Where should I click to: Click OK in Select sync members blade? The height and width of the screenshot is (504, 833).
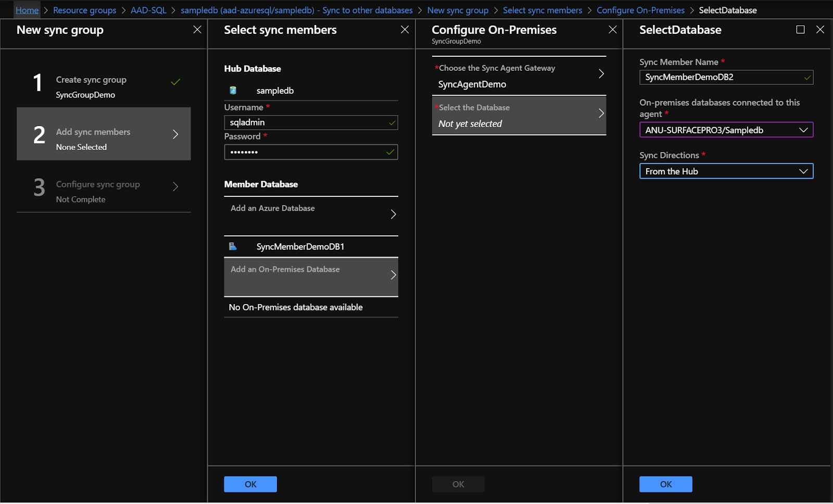tap(250, 484)
